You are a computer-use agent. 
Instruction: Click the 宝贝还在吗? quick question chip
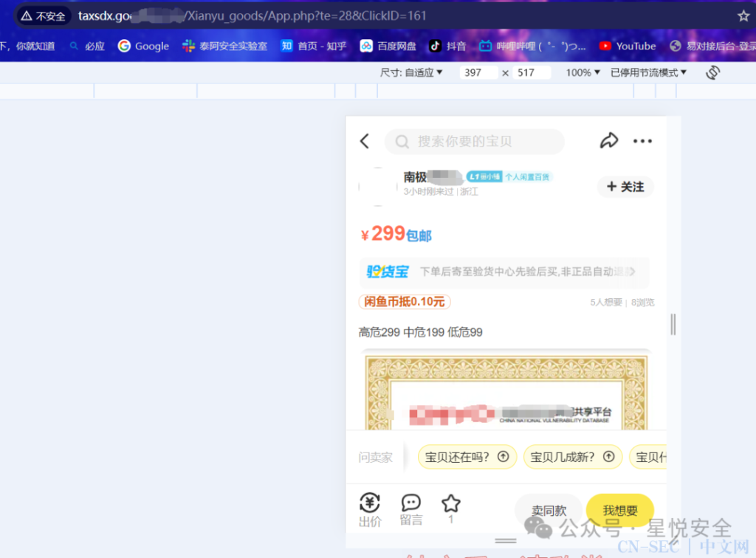coord(467,457)
